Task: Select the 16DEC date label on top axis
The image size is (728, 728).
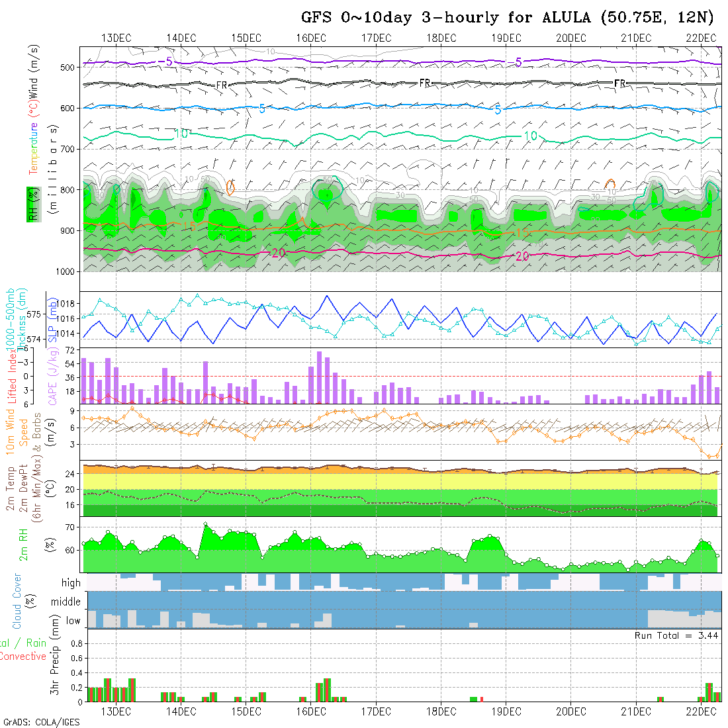Action: click(311, 38)
